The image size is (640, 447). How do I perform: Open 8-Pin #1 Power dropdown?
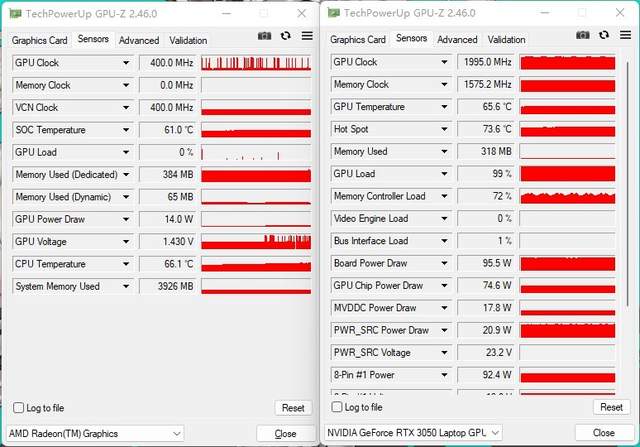tap(444, 375)
